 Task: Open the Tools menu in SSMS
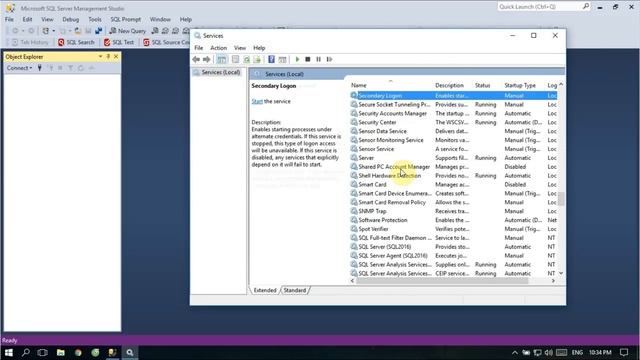(95, 19)
